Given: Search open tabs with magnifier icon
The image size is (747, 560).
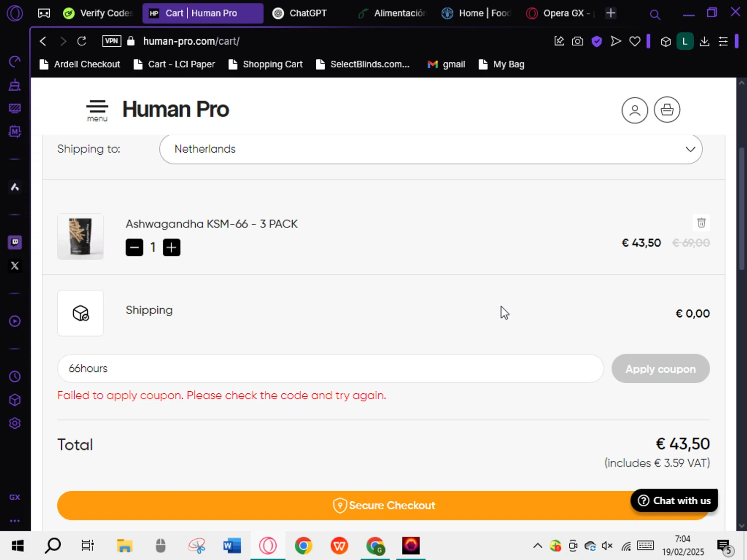Looking at the screenshot, I should tap(655, 15).
